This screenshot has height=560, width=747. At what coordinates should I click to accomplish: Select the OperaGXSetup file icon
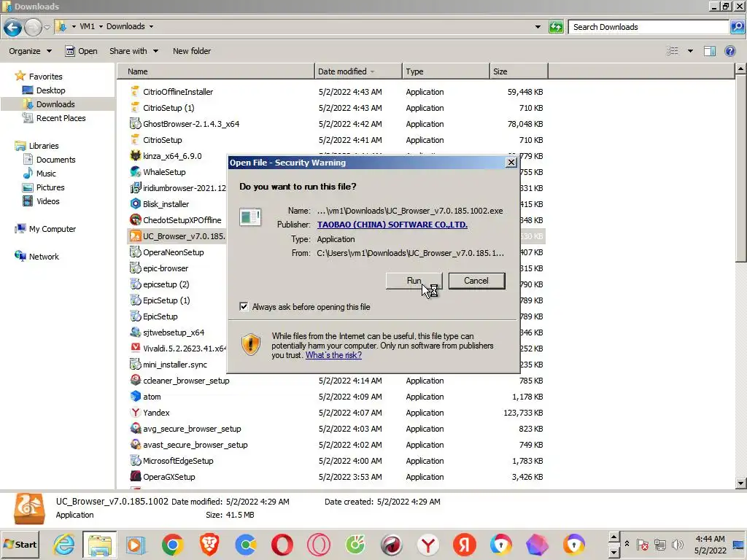click(x=135, y=477)
